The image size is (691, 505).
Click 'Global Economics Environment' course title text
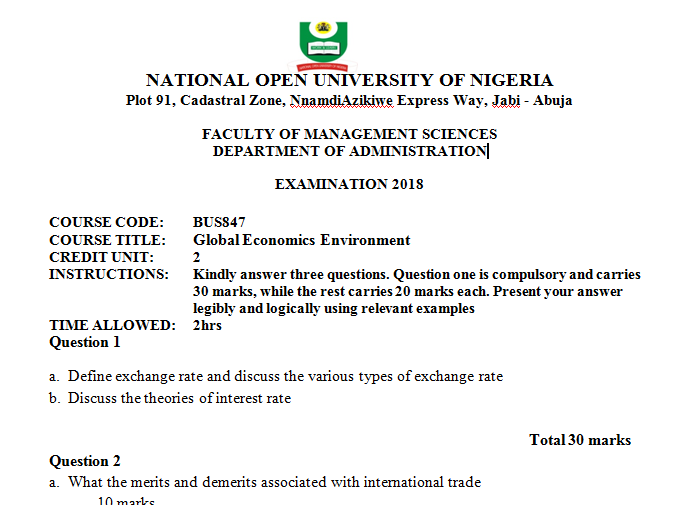point(301,240)
